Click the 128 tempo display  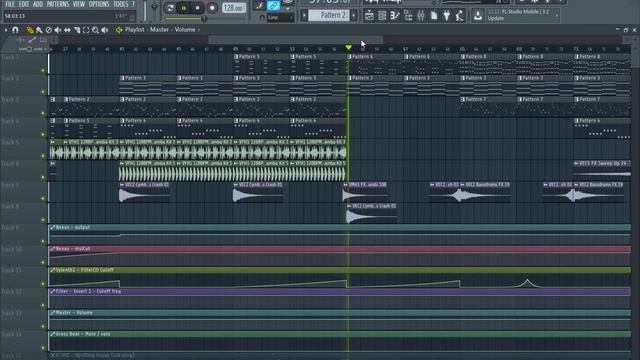233,8
